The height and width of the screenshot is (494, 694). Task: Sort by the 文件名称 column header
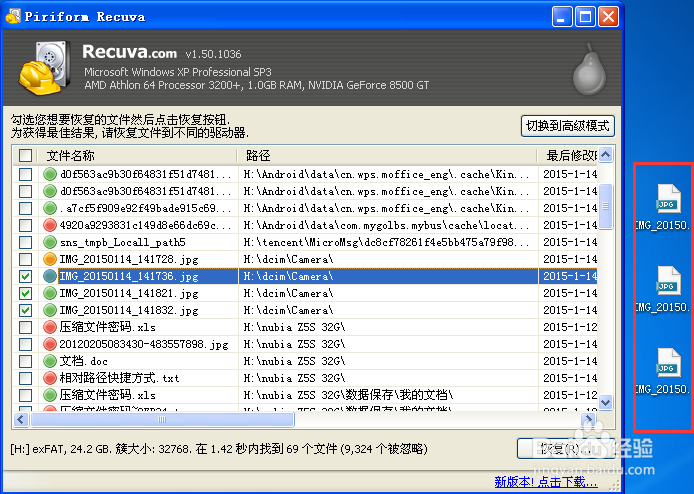(x=138, y=155)
